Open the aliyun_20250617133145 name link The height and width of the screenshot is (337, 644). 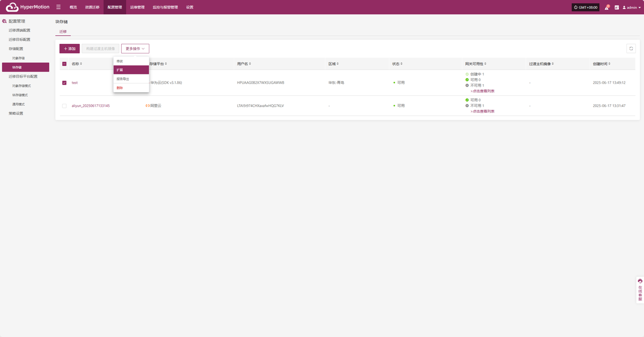pyautogui.click(x=91, y=106)
